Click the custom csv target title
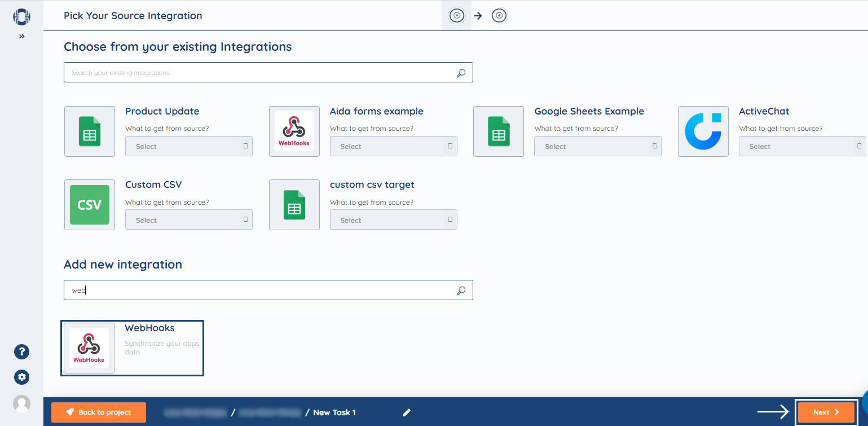 coord(372,185)
